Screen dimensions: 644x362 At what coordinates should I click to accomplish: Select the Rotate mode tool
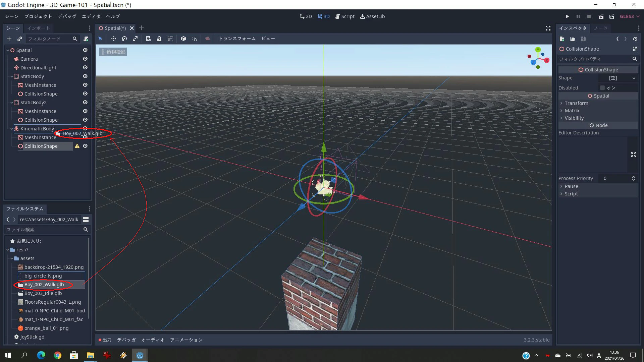point(124,39)
